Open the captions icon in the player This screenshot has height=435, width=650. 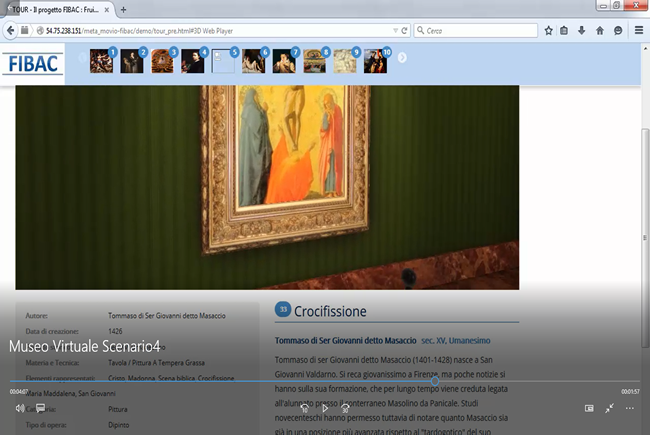coord(40,408)
